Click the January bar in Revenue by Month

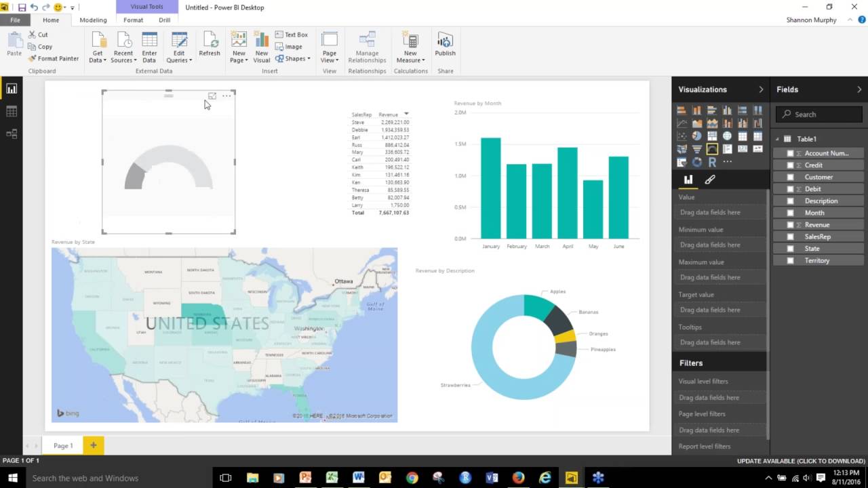(x=491, y=188)
